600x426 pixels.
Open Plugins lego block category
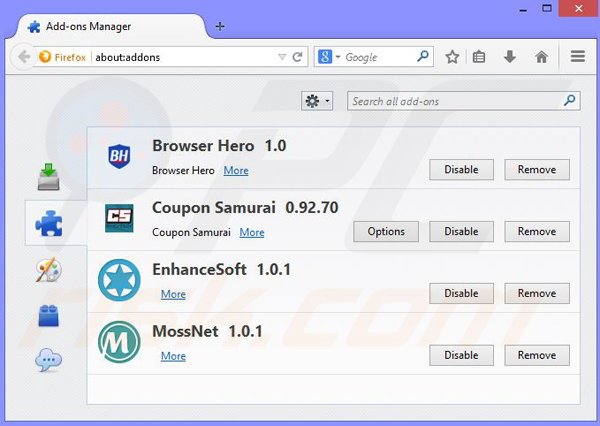[x=49, y=316]
